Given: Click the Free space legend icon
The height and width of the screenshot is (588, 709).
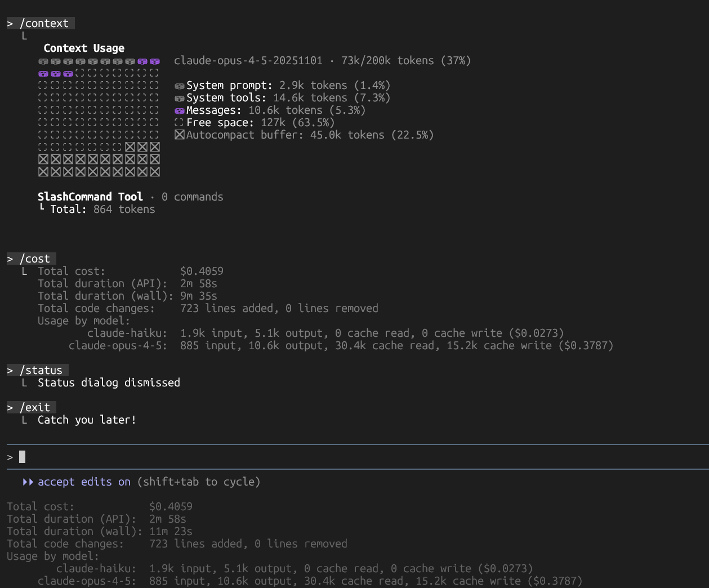Looking at the screenshot, I should [x=179, y=123].
